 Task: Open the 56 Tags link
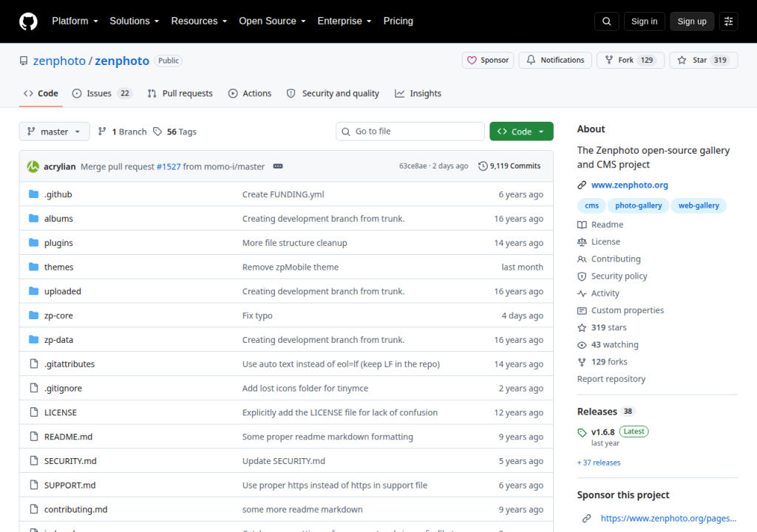174,132
